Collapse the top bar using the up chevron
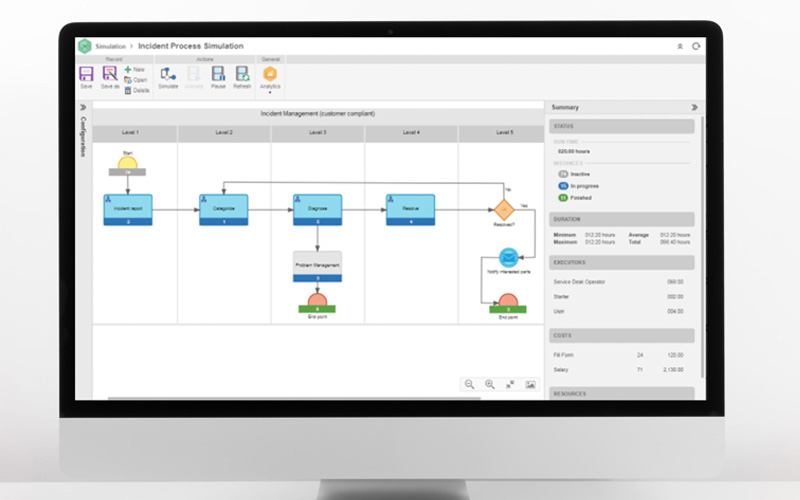This screenshot has width=800, height=500. click(680, 46)
